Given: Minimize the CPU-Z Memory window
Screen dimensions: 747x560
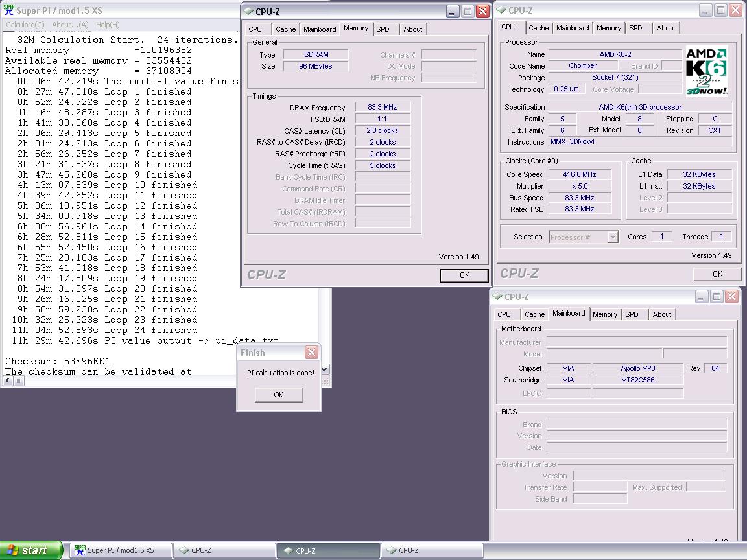Looking at the screenshot, I should [453, 12].
